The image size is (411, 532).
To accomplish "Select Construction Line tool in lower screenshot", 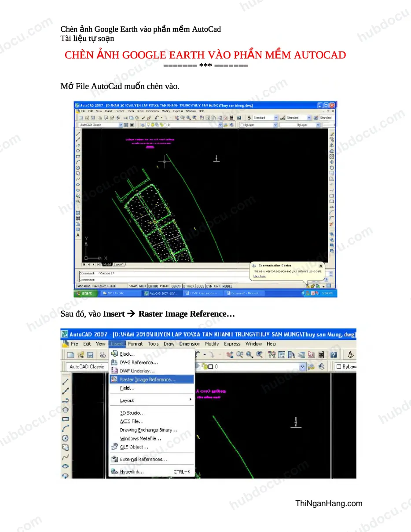I will pyautogui.click(x=66, y=390).
